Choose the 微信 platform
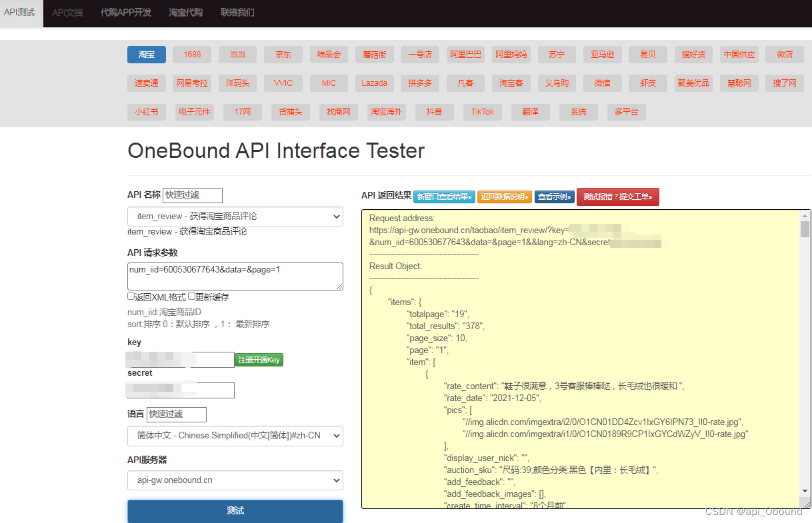812x523 pixels. coord(603,83)
